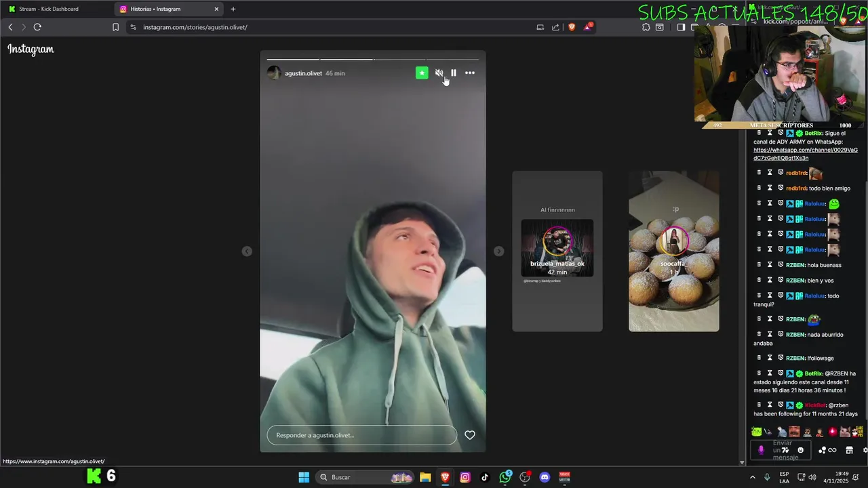
Task: Reload the current page
Action: click(37, 27)
